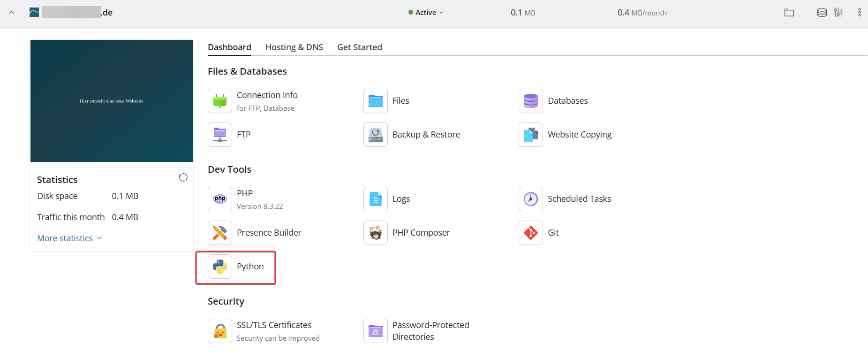Open the Website Copying icon
Image resolution: width=868 pixels, height=352 pixels.
[531, 135]
